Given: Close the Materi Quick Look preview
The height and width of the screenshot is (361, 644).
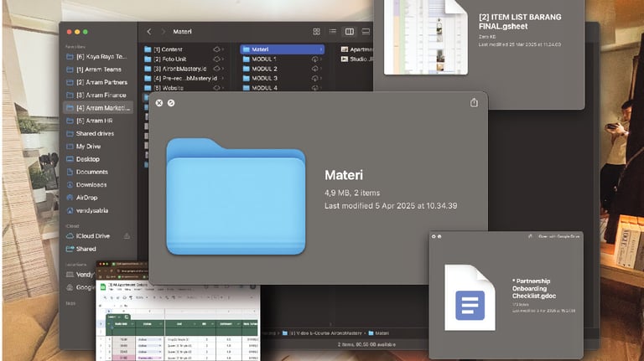Looking at the screenshot, I should [159, 103].
